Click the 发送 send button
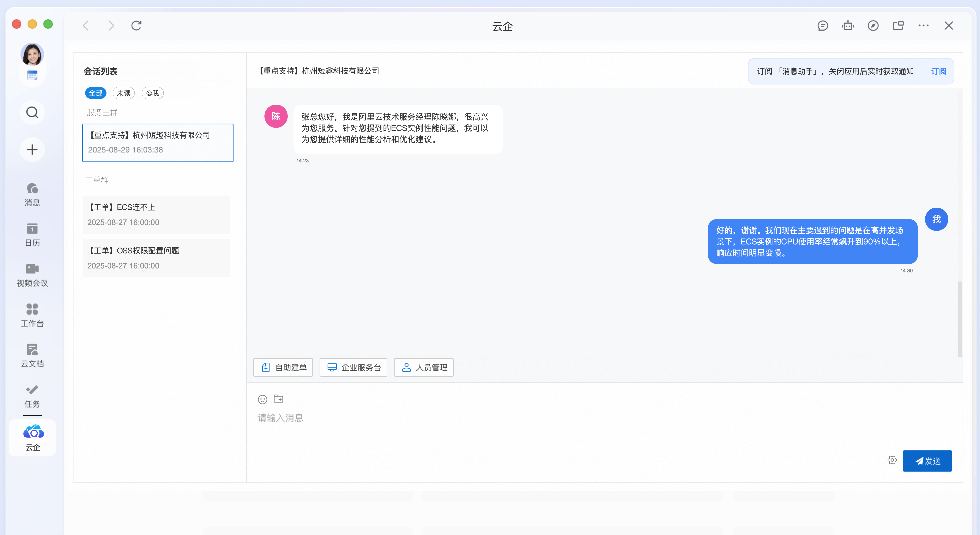This screenshot has height=535, width=980. [x=927, y=461]
